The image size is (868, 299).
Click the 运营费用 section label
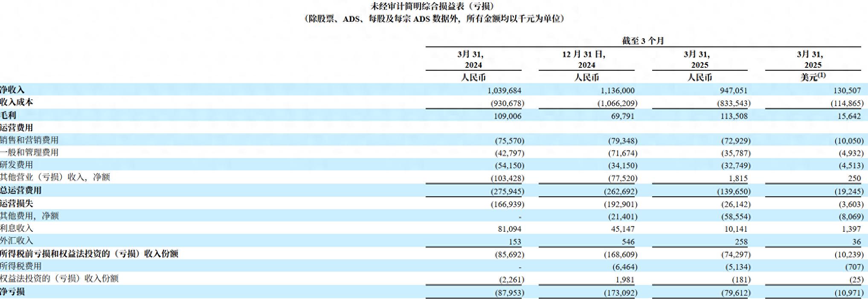16,127
